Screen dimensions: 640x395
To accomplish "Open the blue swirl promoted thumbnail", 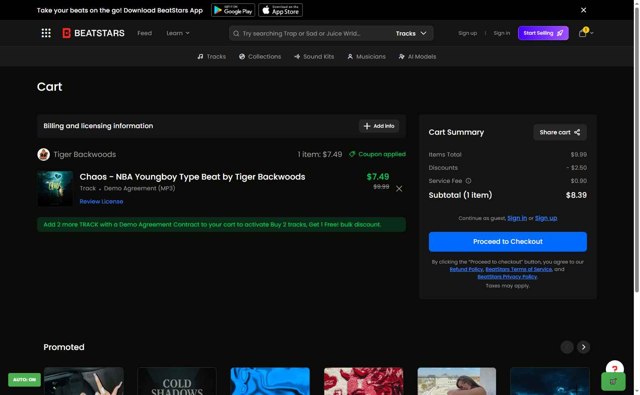I will tap(270, 381).
